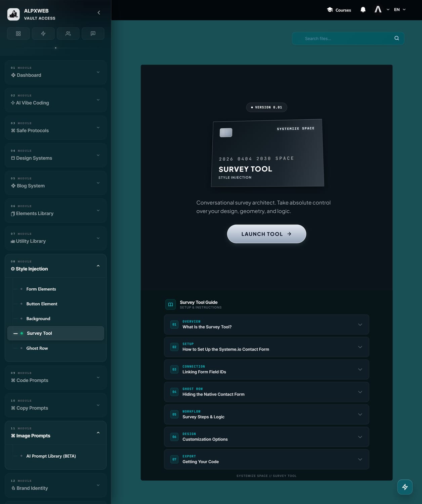The width and height of the screenshot is (422, 504).
Task: Expand 'Hiding the Native Contact Form' section
Action: click(x=266, y=392)
